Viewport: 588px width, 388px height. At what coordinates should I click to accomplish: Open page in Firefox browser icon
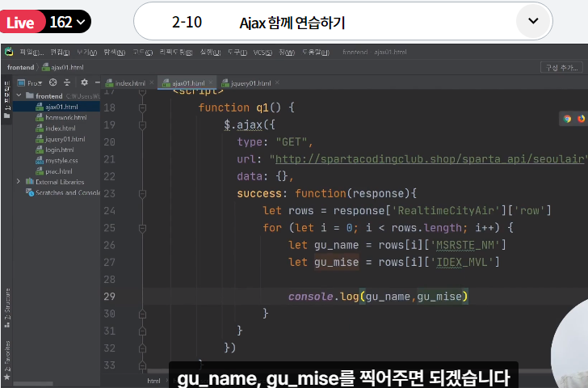pos(582,119)
